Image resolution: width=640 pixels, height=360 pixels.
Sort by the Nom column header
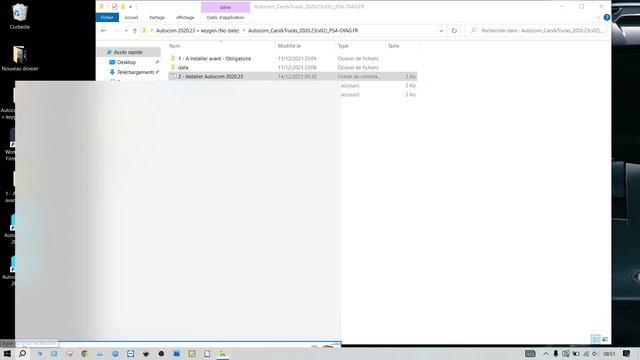175,46
